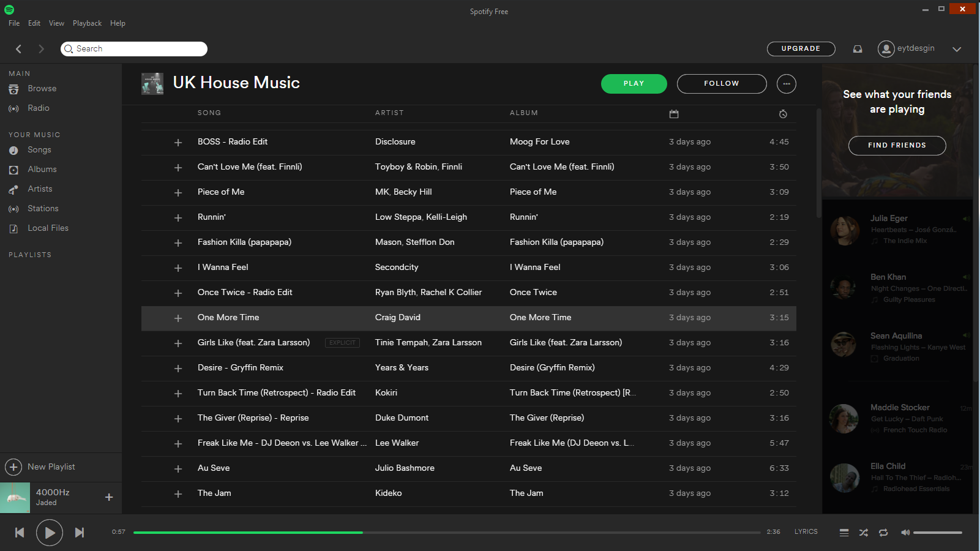Open Ben Khan's friend activity
Image resolution: width=980 pixels, height=551 pixels.
click(897, 288)
